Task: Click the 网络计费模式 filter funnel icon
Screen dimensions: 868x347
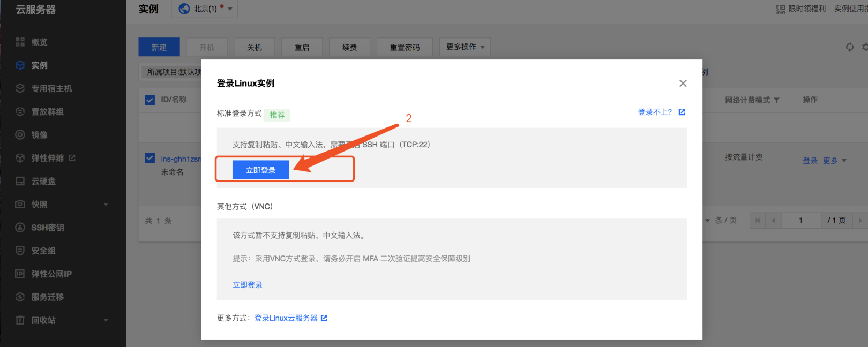Action: point(776,100)
